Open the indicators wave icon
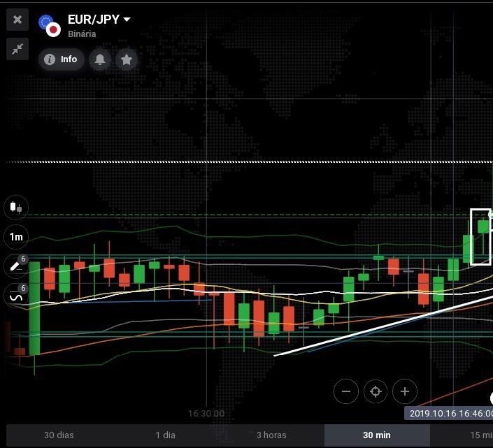The image size is (493, 448). click(16, 296)
